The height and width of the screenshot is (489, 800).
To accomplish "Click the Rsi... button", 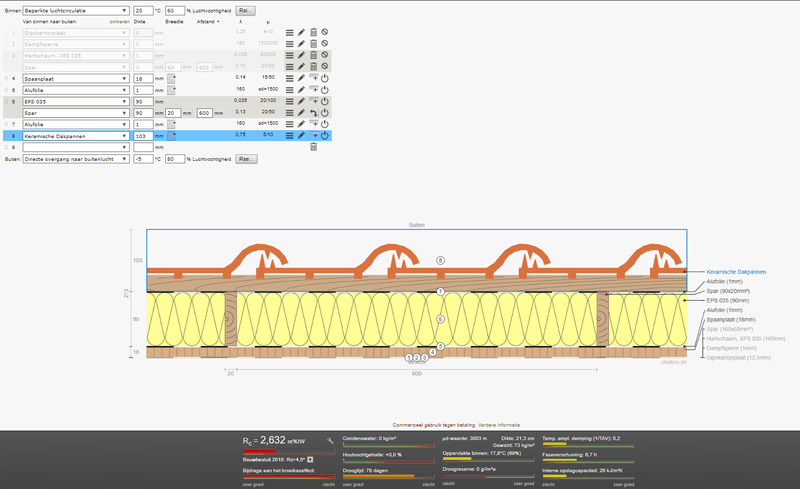I will point(246,10).
